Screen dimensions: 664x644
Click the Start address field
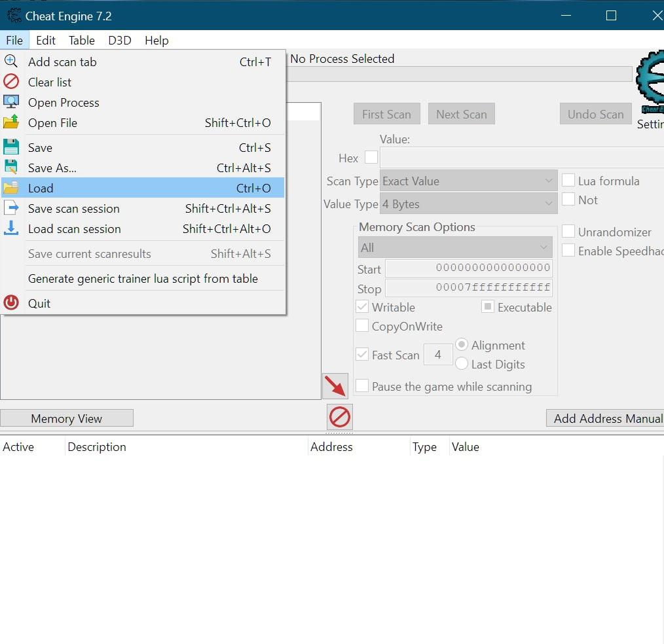(469, 268)
